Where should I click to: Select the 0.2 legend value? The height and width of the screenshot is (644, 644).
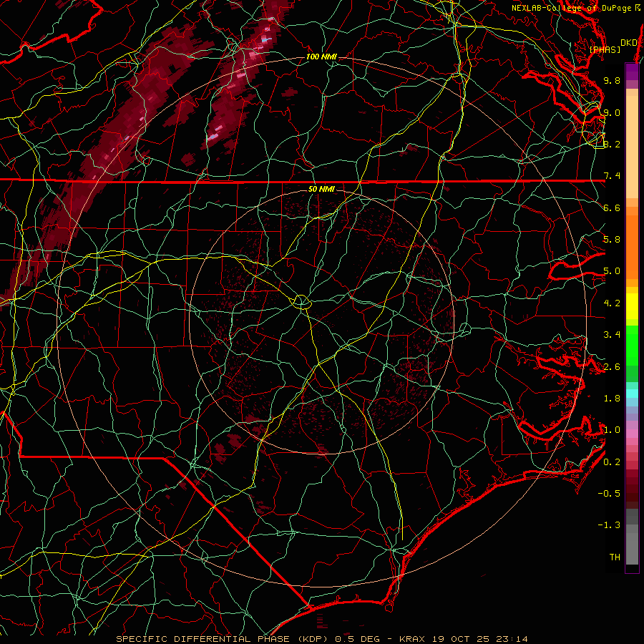click(x=612, y=462)
